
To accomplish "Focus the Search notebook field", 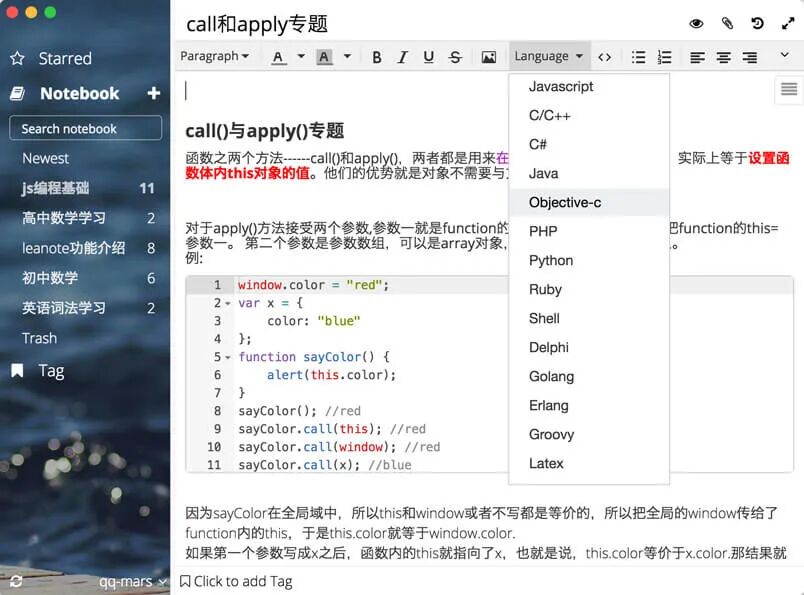I will pyautogui.click(x=86, y=128).
